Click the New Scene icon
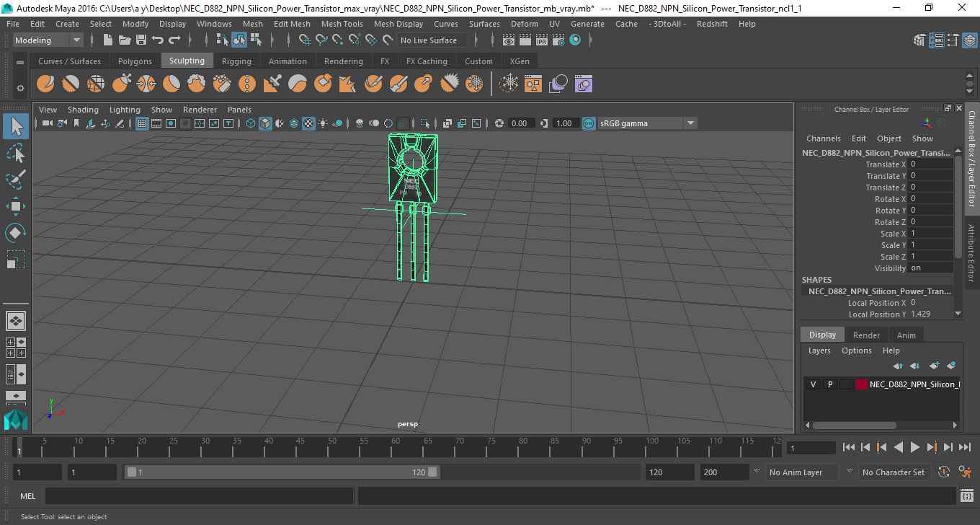 click(x=108, y=40)
